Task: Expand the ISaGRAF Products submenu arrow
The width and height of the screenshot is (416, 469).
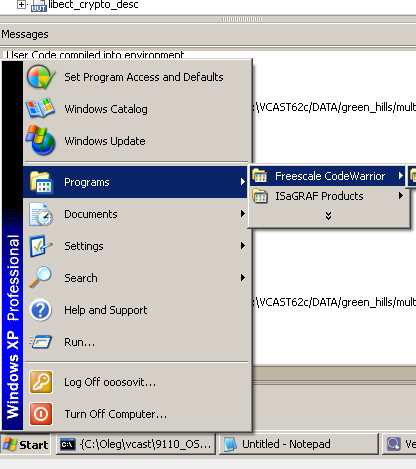Action: point(401,196)
